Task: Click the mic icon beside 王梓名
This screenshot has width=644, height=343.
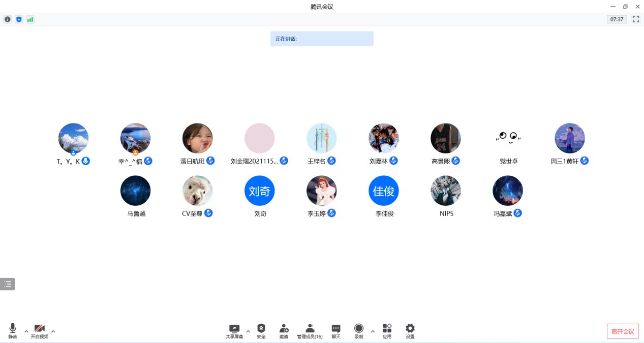Action: pyautogui.click(x=331, y=161)
